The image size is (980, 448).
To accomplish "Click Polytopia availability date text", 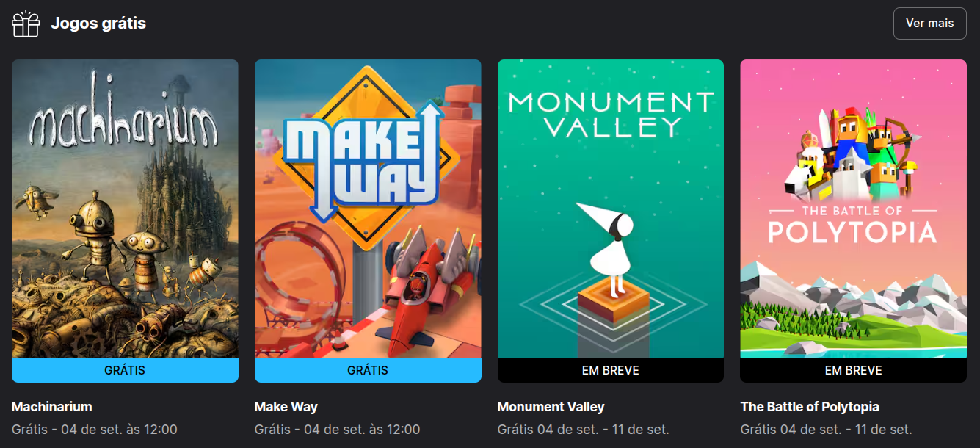I will click(x=826, y=430).
